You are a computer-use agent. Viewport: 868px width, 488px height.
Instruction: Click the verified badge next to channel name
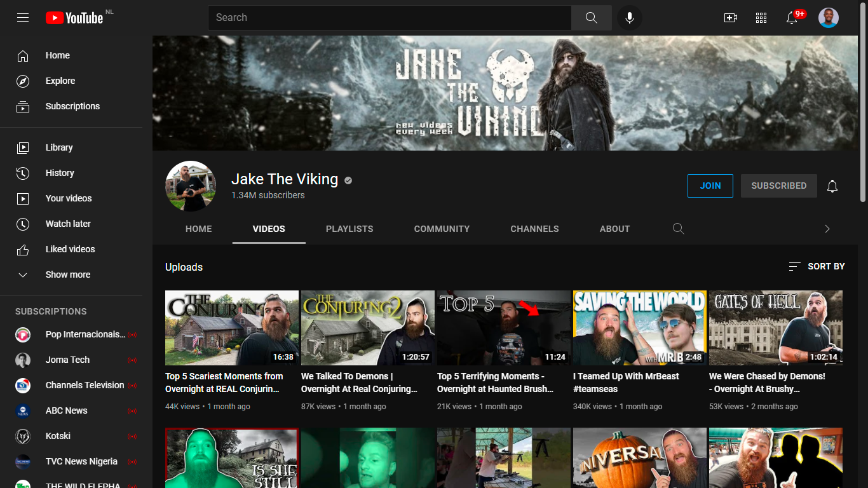[x=348, y=180]
